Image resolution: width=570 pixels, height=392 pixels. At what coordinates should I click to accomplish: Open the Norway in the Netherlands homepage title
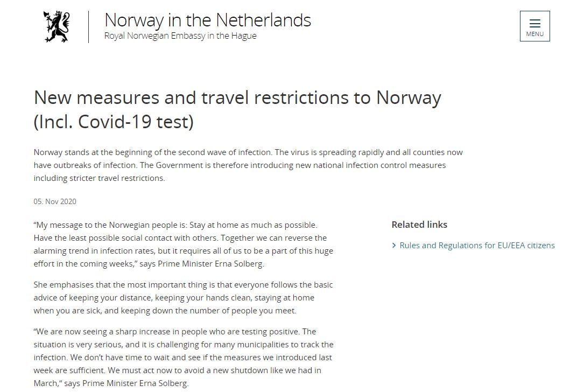pos(208,20)
